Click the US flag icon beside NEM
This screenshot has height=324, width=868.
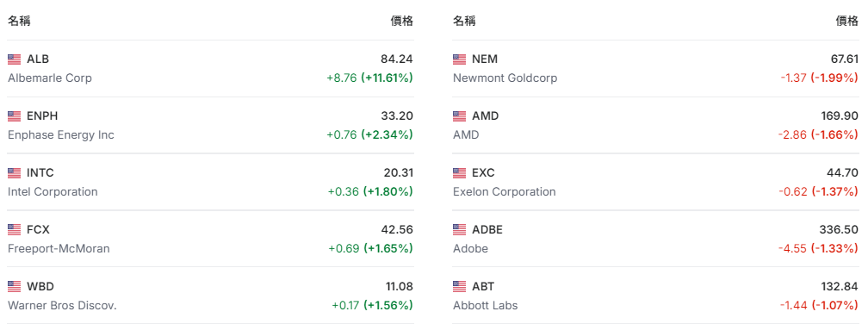coord(460,59)
